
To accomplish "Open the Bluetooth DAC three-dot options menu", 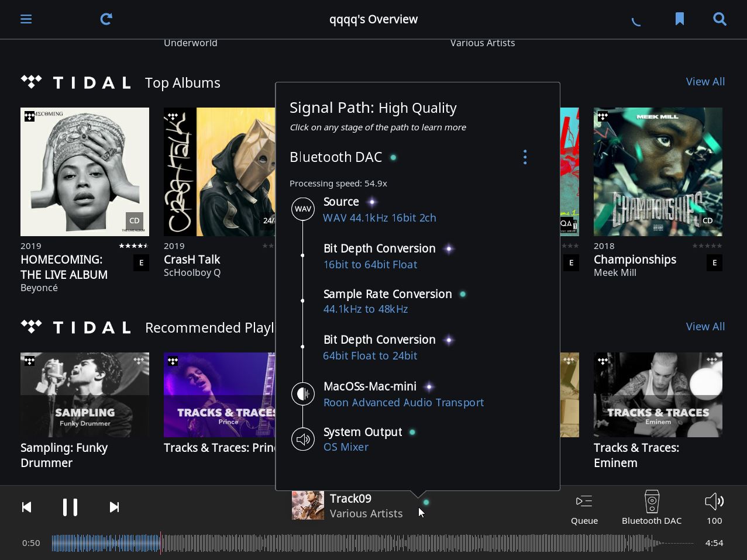I will pyautogui.click(x=525, y=157).
